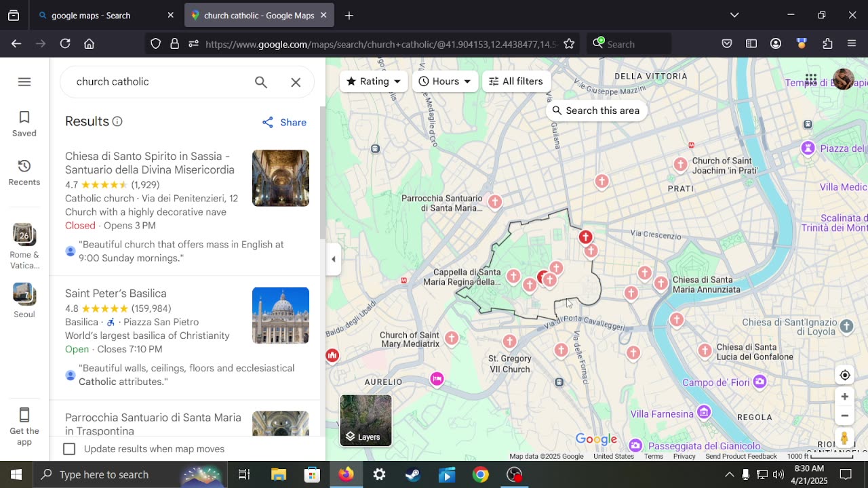Screen dimensions: 868x488
Task: Open Google Chrome from the taskbar
Action: click(481, 474)
